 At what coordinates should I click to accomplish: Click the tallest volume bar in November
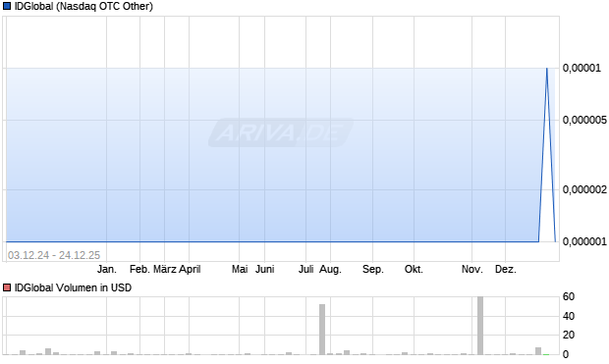point(480,326)
